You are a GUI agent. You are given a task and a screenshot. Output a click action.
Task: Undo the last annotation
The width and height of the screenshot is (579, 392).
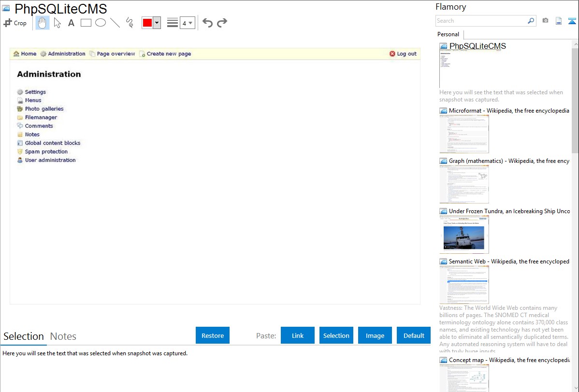pos(207,23)
